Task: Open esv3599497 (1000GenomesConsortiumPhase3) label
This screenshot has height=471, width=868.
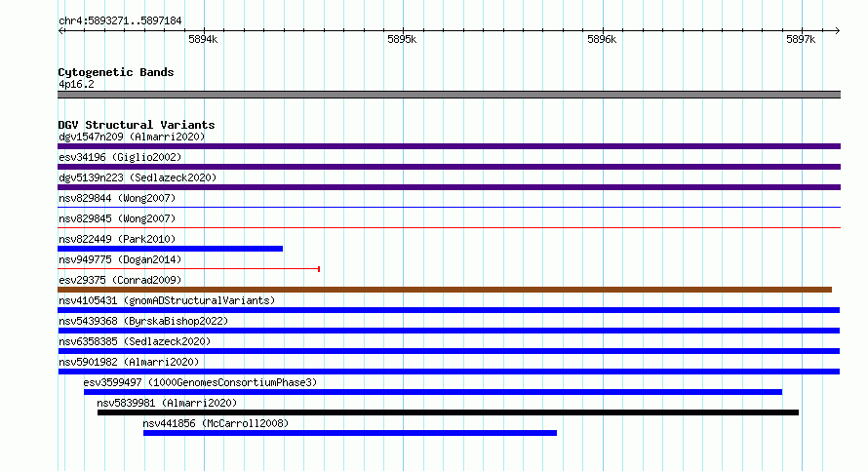Action: coord(200,382)
